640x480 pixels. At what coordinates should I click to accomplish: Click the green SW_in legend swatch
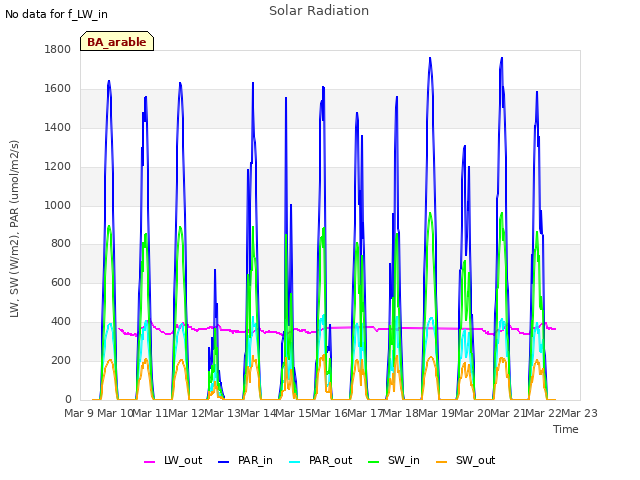pyautogui.click(x=373, y=462)
